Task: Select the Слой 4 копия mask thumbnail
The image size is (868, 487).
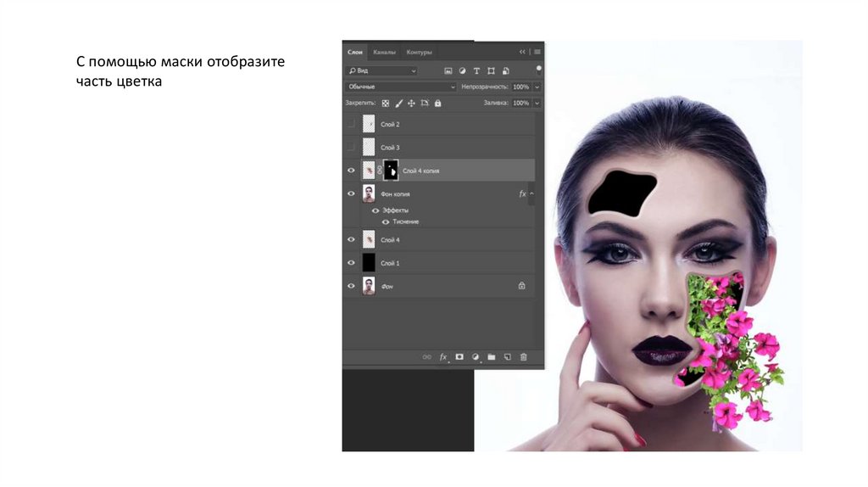Action: click(391, 171)
